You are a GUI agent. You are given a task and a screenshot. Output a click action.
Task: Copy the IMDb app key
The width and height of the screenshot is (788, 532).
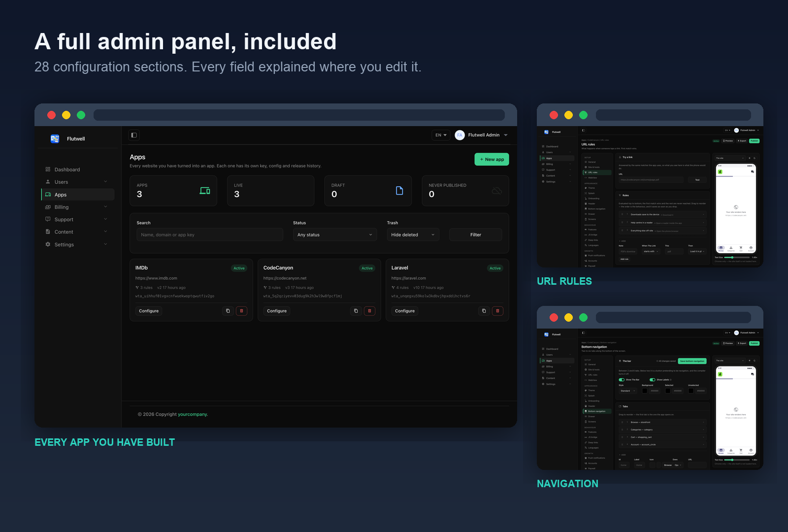tap(228, 311)
